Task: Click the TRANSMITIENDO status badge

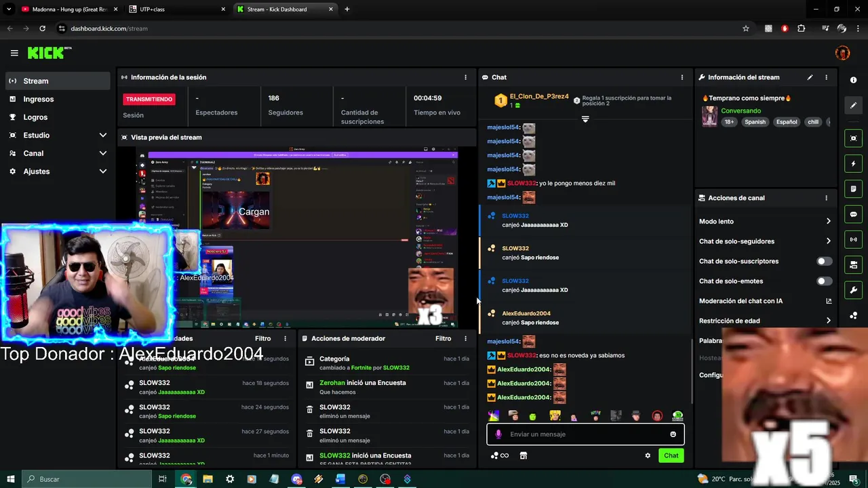Action: click(149, 99)
